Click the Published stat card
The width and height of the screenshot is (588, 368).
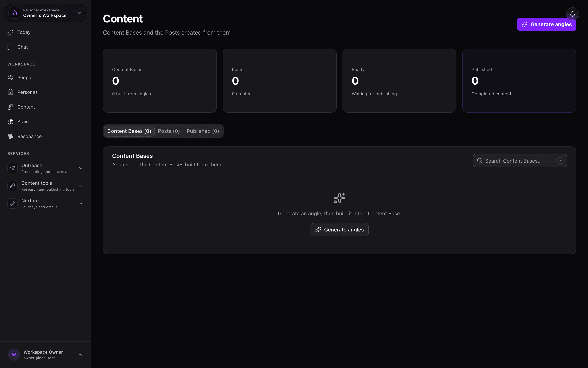pyautogui.click(x=519, y=81)
